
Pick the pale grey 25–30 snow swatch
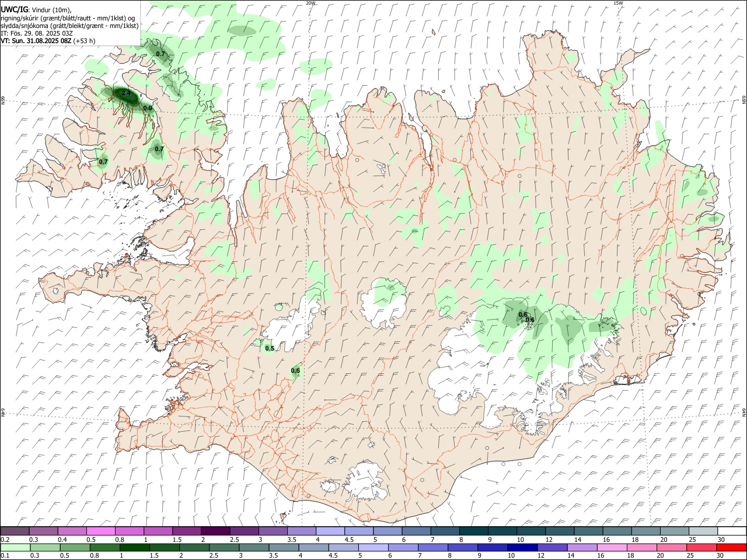[x=703, y=531]
